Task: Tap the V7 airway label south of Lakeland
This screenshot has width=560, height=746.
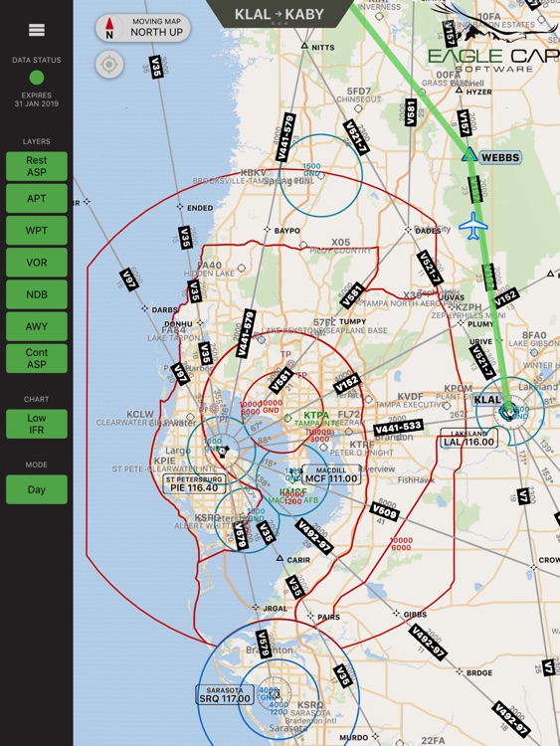Action: pyautogui.click(x=523, y=496)
